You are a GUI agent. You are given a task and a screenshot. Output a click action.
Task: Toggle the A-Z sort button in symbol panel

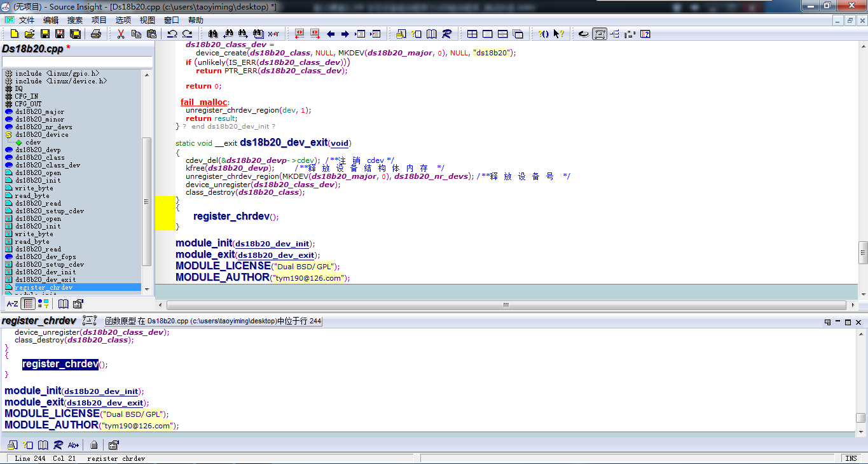12,304
